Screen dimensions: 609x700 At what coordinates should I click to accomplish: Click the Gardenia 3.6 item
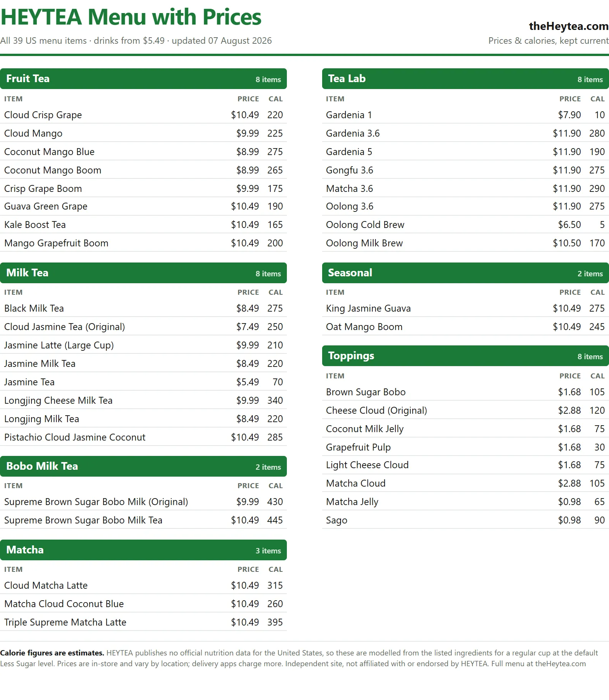coord(465,133)
